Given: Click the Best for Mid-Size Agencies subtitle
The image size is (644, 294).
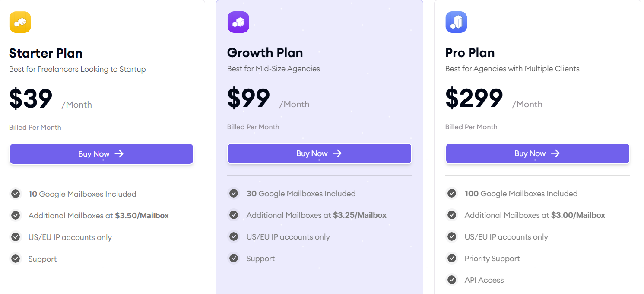Looking at the screenshot, I should (273, 68).
